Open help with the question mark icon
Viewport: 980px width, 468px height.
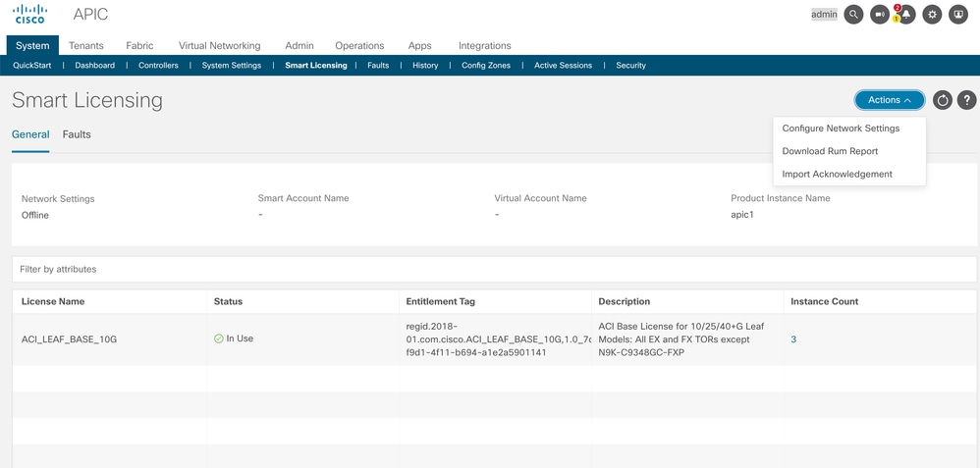967,100
